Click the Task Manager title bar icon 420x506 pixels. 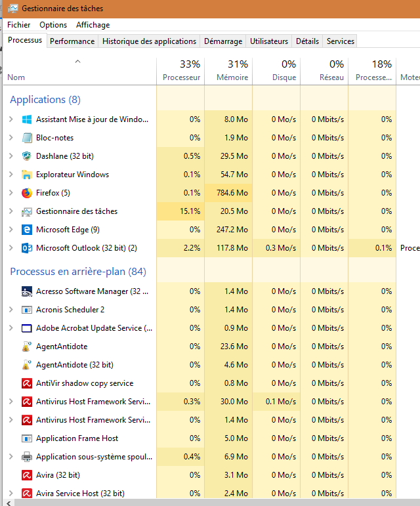13,9
